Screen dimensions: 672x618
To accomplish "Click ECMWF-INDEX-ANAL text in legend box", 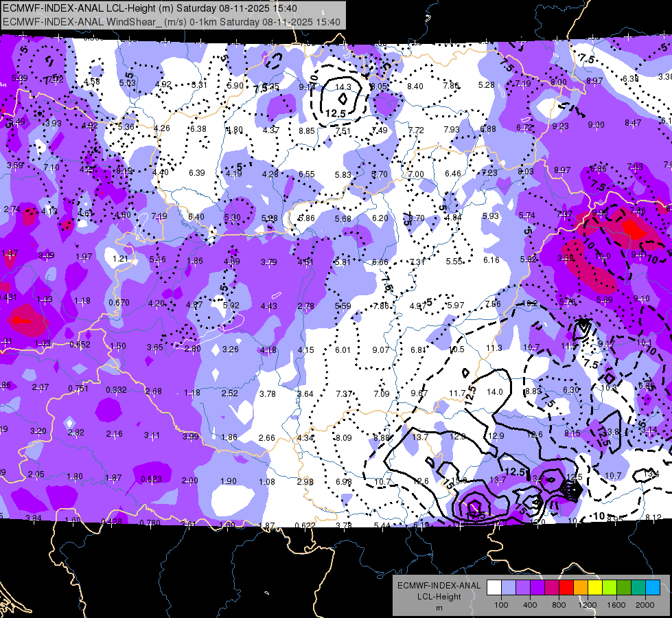I will 439,586.
